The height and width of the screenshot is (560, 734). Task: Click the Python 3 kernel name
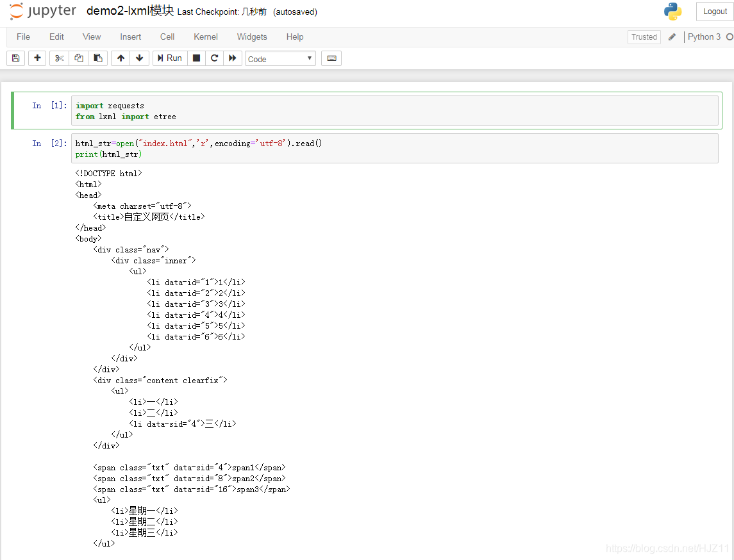[x=704, y=37]
